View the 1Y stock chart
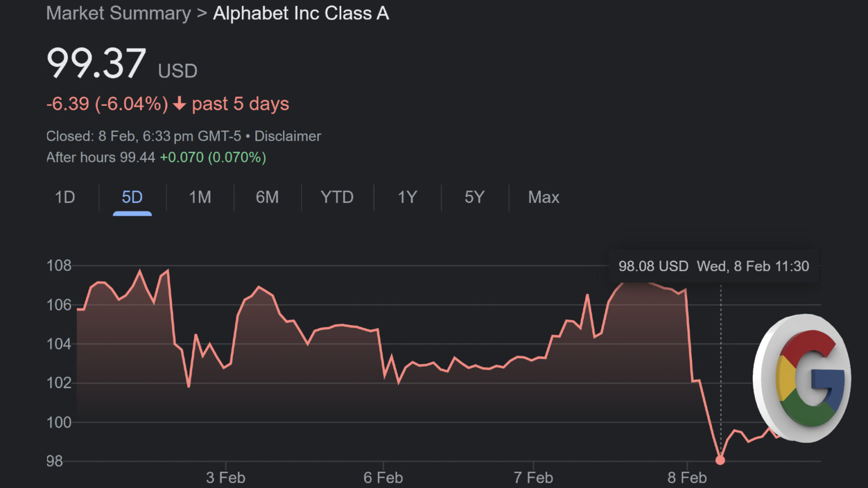 point(407,198)
